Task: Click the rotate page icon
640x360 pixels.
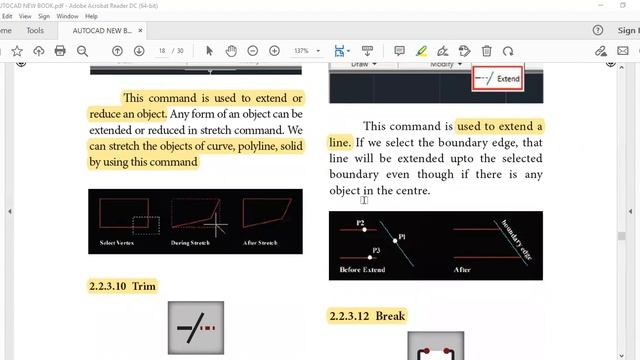Action: (x=508, y=51)
